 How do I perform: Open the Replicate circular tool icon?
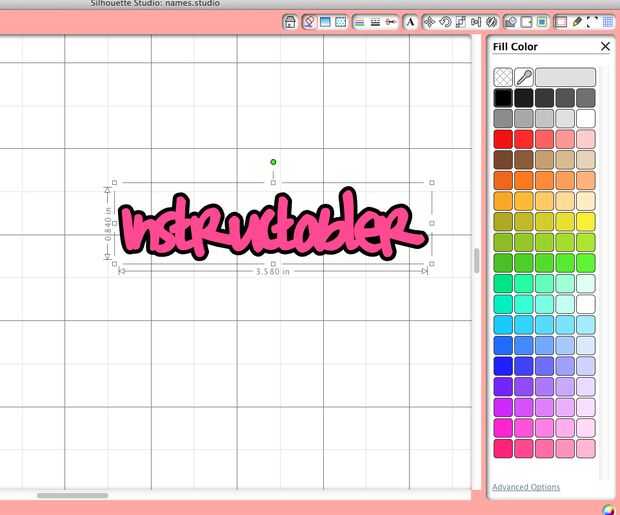point(491,22)
